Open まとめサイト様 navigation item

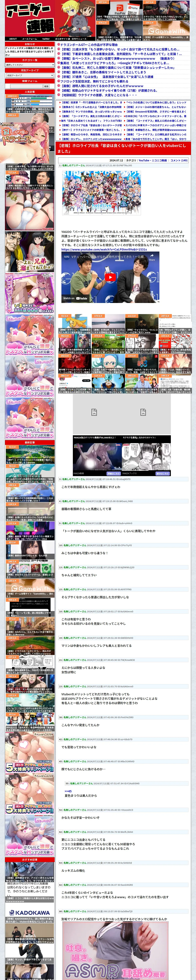tap(62, 39)
